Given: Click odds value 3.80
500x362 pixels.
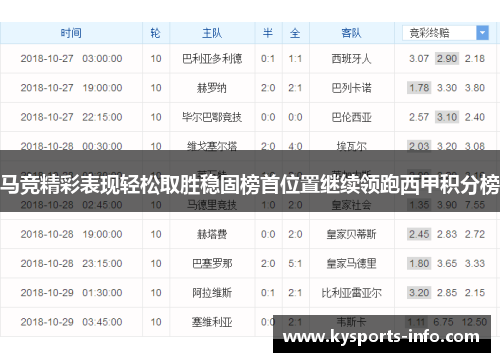Looking at the screenshot, I should coord(475,88).
